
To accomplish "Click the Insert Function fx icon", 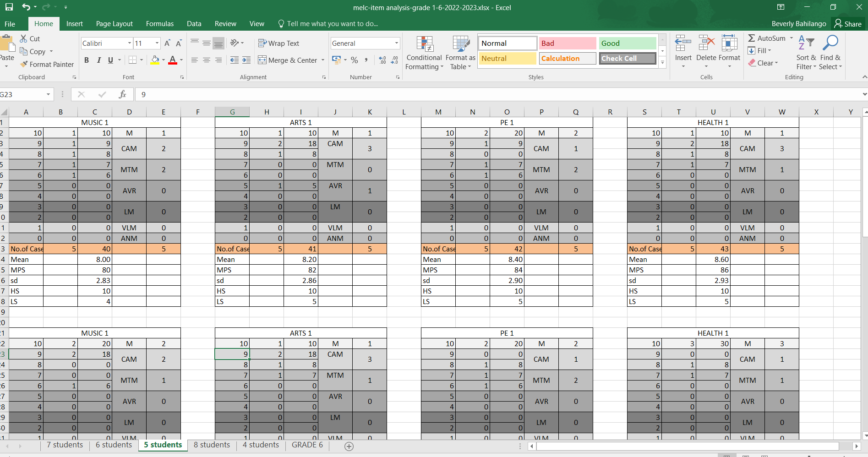I will click(x=122, y=94).
